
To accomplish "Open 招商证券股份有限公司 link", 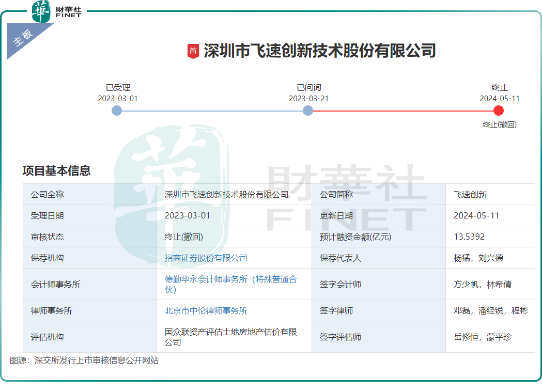I will [206, 258].
